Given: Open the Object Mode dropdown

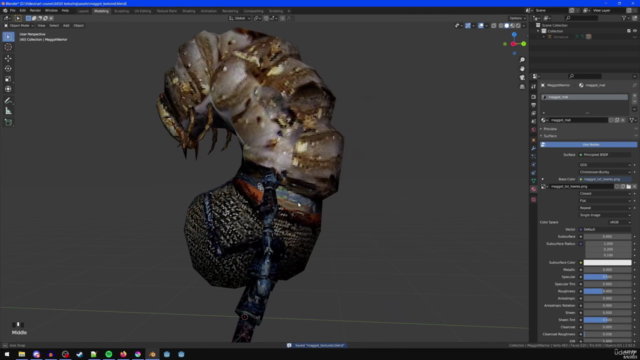Looking at the screenshot, I should [19, 26].
